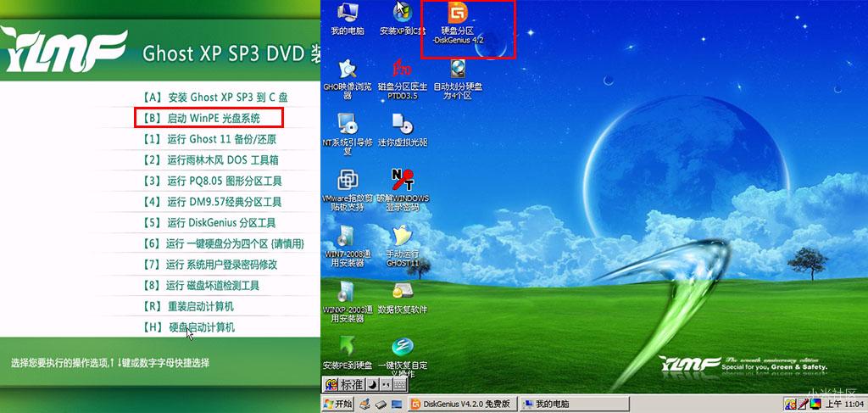Toggle the punctuation mode IME button
Viewport: 868px width, 413px height.
[386, 384]
